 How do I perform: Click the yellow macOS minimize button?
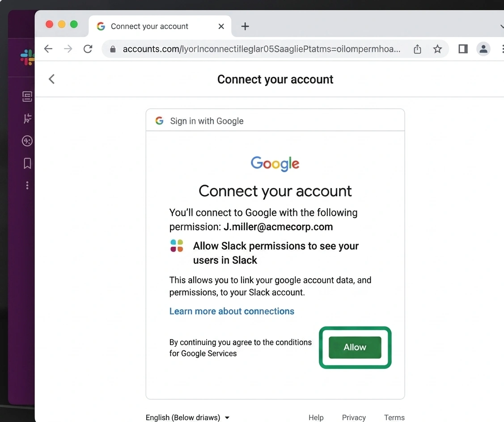[x=62, y=25]
